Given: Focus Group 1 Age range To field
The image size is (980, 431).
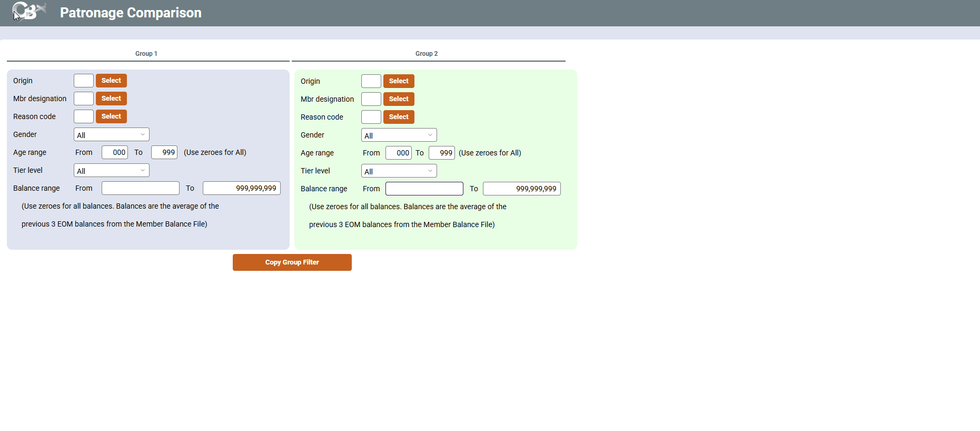Looking at the screenshot, I should click(x=164, y=152).
